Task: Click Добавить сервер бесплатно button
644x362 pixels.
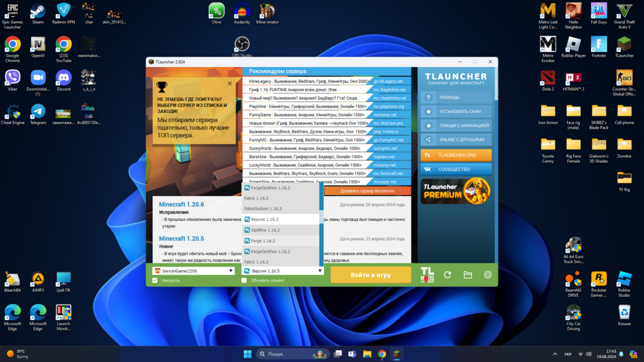Action: coord(367,191)
